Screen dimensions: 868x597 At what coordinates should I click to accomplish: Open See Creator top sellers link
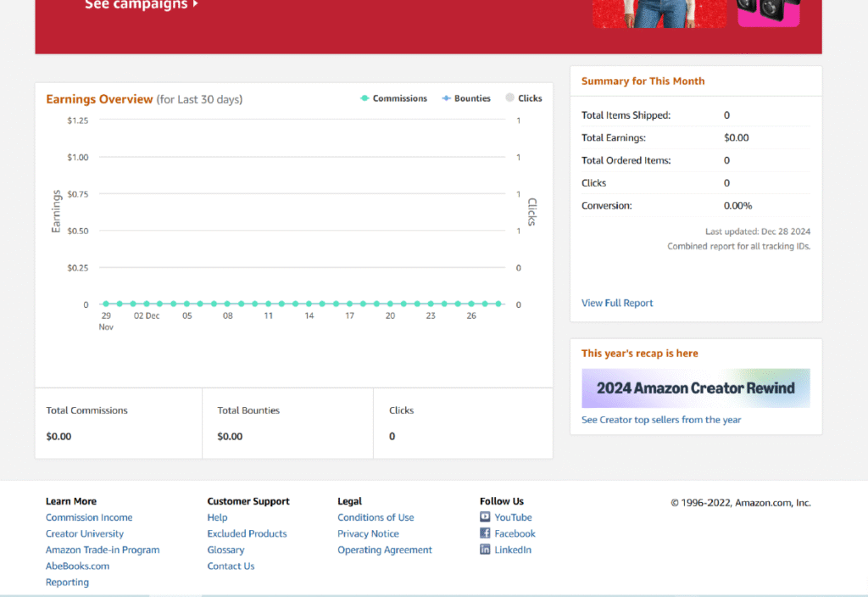(661, 420)
